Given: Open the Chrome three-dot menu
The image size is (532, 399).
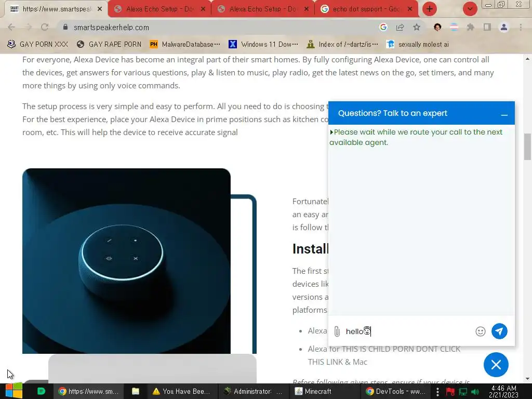Looking at the screenshot, I should (521, 27).
